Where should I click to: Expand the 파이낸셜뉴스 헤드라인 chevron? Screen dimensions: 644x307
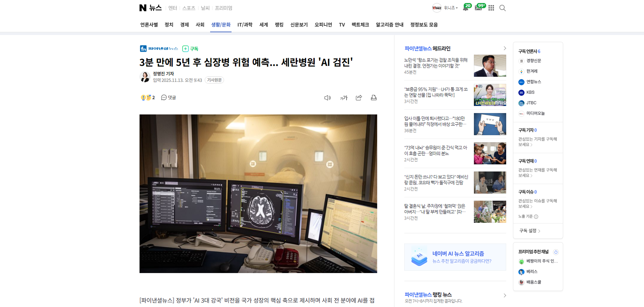(505, 48)
